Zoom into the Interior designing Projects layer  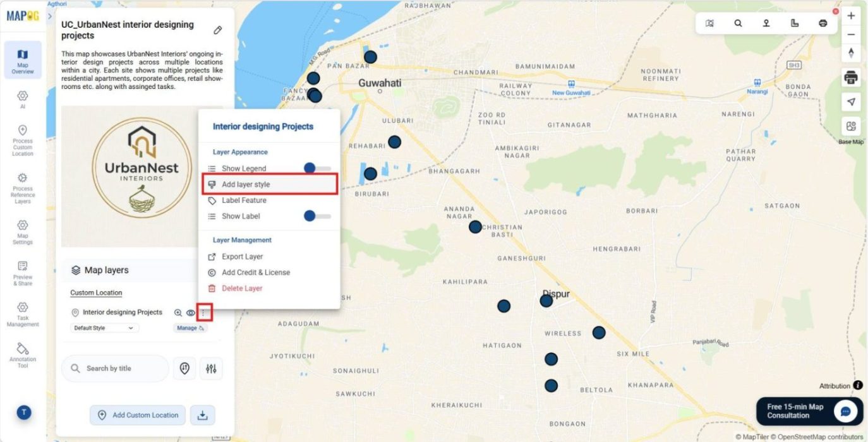coord(178,312)
